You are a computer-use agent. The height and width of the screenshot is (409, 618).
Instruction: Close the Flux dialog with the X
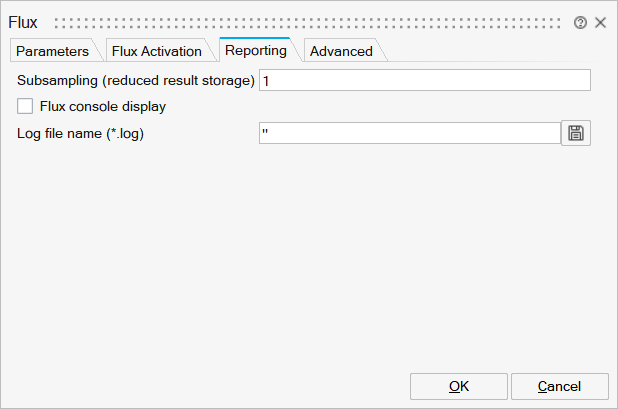[x=601, y=22]
